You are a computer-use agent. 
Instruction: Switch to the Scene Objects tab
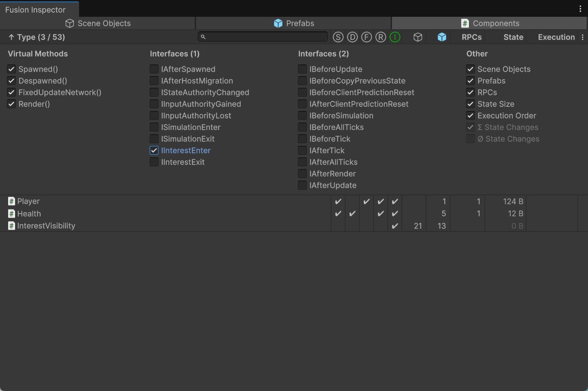point(98,23)
